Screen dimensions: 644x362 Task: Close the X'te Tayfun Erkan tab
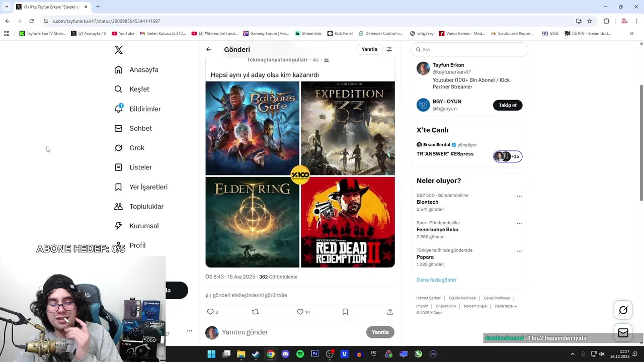coord(86,7)
